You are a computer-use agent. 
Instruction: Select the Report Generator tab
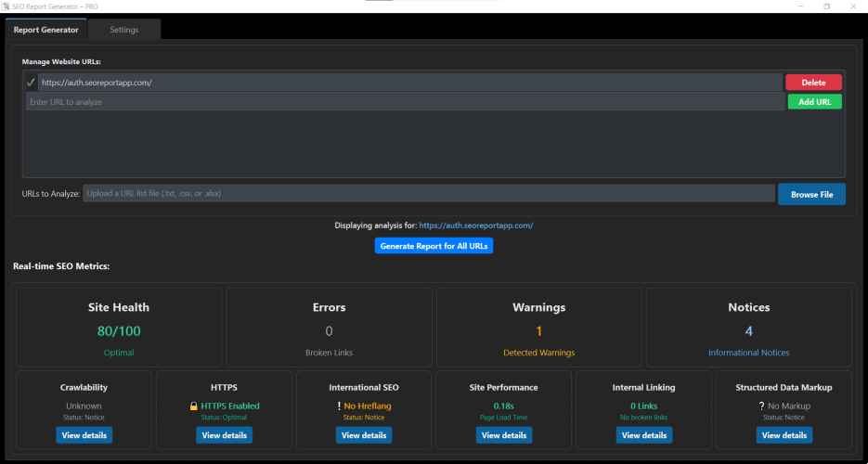click(45, 30)
